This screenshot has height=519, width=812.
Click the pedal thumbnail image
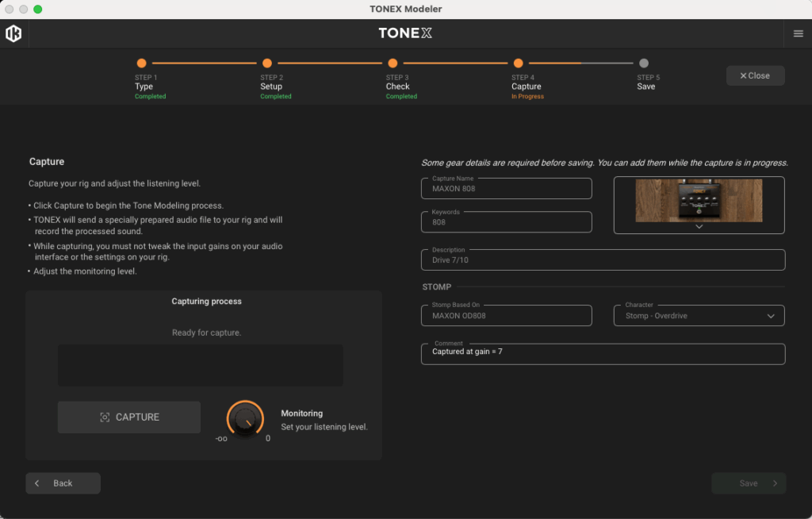pyautogui.click(x=699, y=201)
